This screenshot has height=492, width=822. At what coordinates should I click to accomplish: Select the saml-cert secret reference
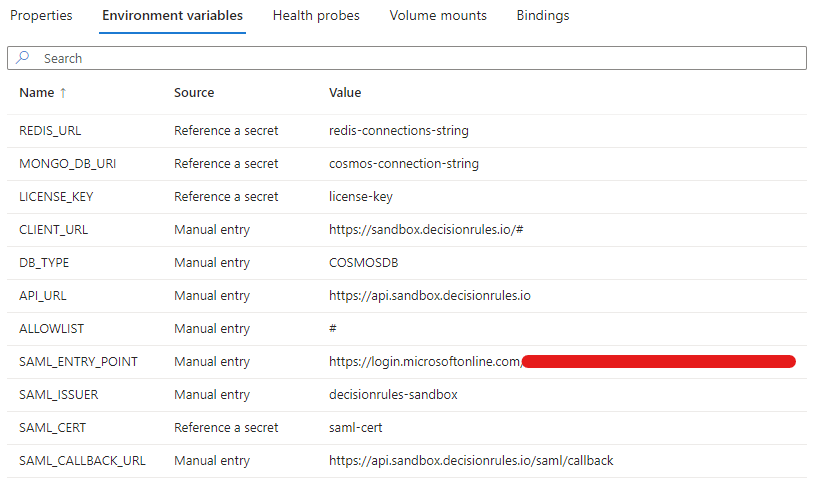coord(356,427)
